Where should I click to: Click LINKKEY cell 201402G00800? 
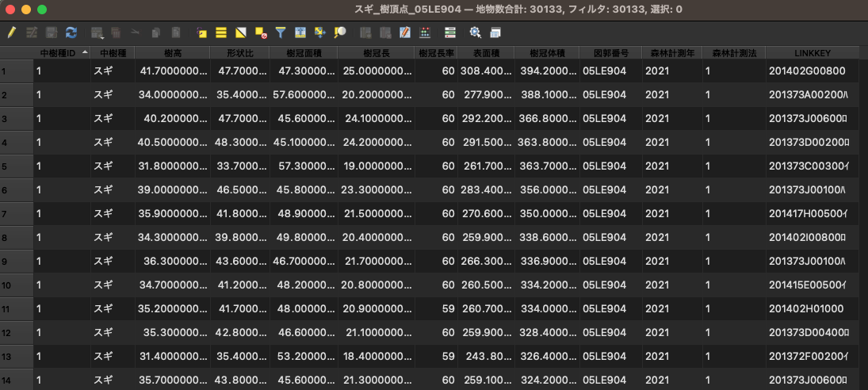click(811, 71)
